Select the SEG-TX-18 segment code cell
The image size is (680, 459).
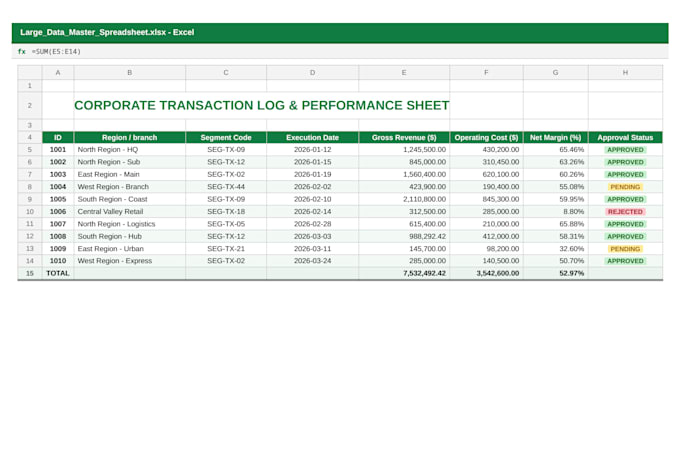[x=226, y=212]
